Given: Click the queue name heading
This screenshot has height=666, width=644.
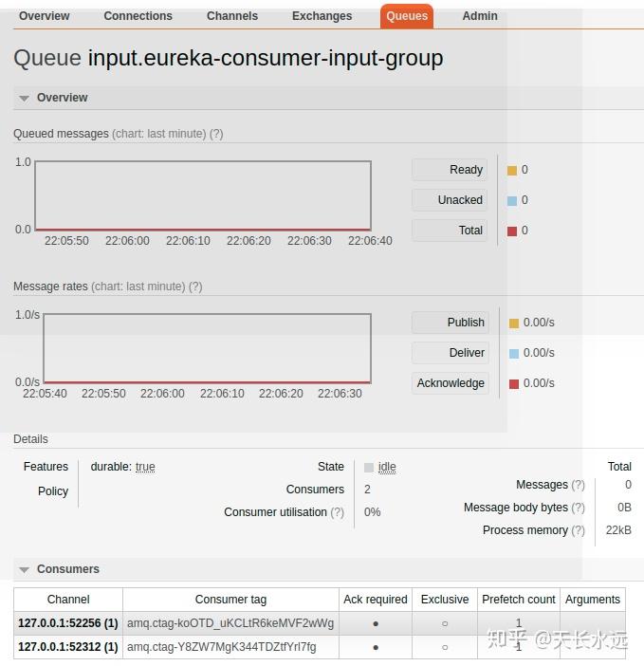Looking at the screenshot, I should click(266, 58).
